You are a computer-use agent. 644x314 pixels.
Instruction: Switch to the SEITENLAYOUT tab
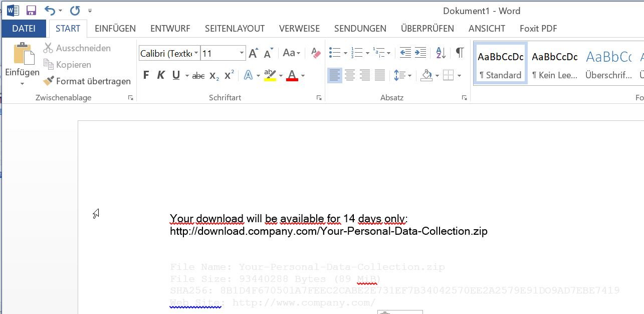click(x=235, y=29)
